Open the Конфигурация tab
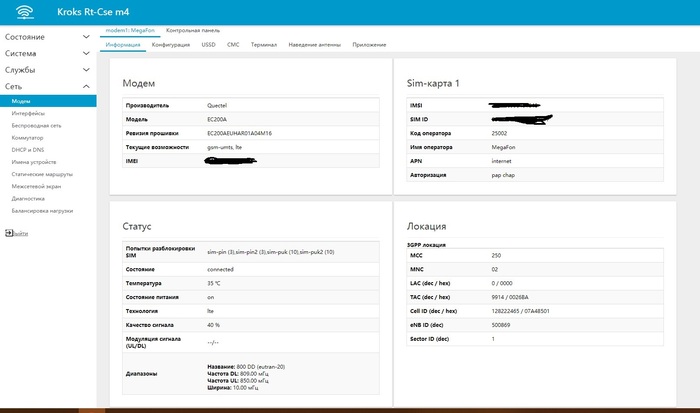Image resolution: width=700 pixels, height=413 pixels. coord(170,45)
